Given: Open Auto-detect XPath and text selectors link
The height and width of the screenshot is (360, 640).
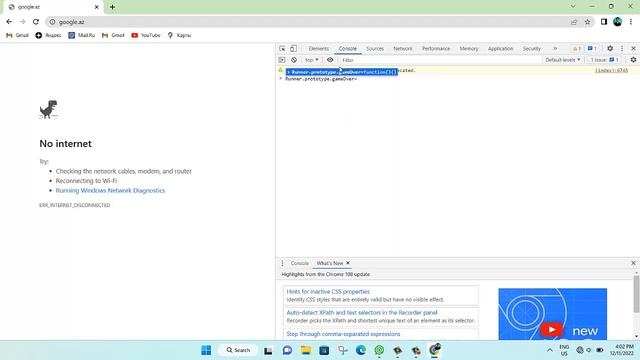Looking at the screenshot, I should 362,312.
